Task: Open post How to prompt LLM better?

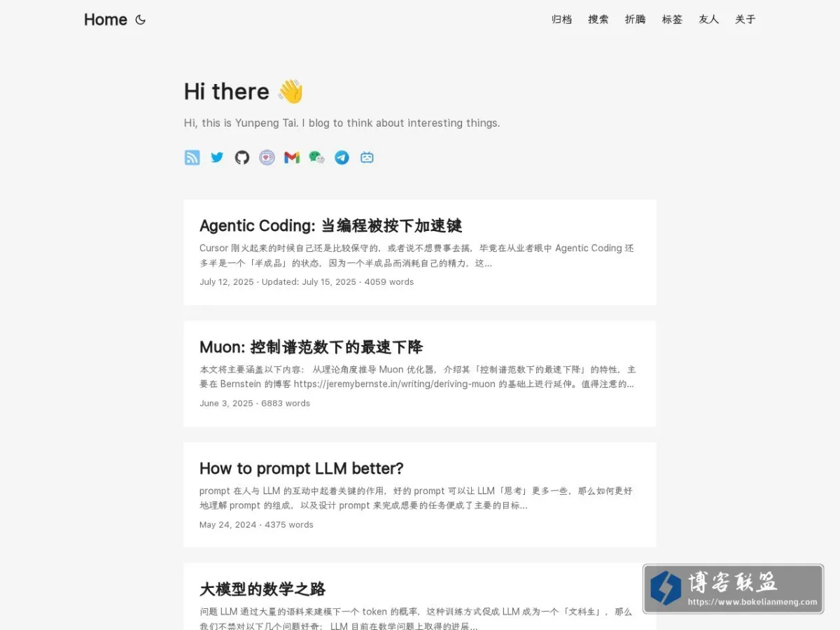Action: pos(302,468)
